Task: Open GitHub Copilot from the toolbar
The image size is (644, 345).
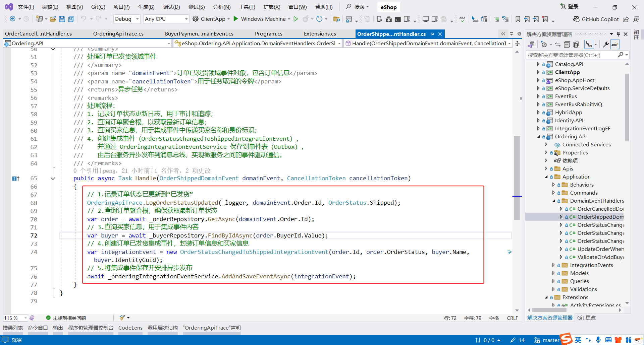Action: click(596, 19)
